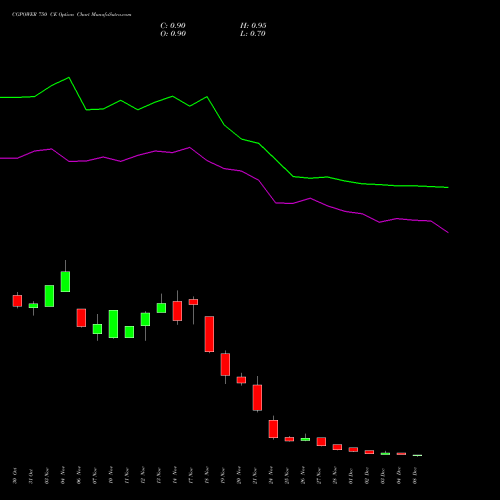The image size is (500, 500).
Task: Click the open value O: 0.90
Action: 173,34
